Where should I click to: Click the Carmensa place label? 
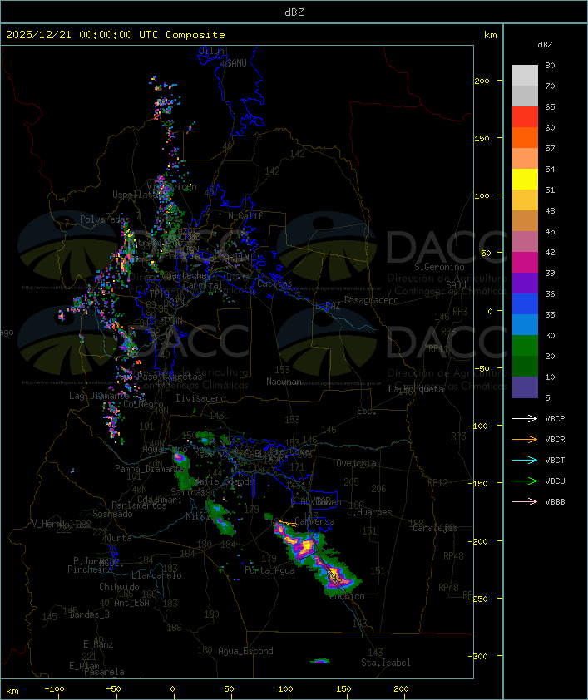pyautogui.click(x=314, y=521)
